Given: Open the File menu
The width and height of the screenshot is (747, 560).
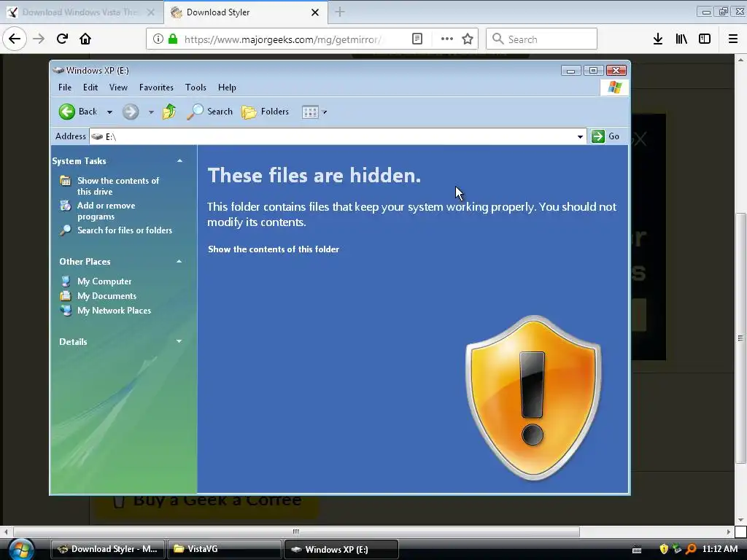Looking at the screenshot, I should [x=65, y=87].
